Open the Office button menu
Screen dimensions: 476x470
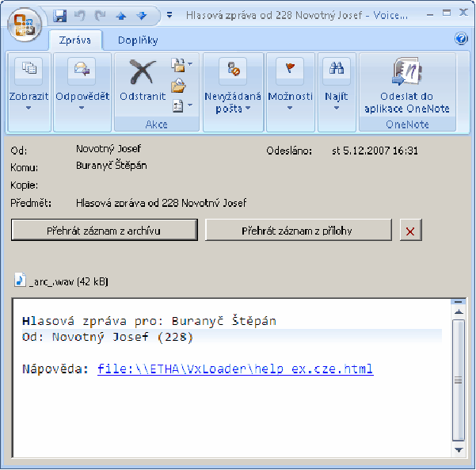pyautogui.click(x=25, y=24)
